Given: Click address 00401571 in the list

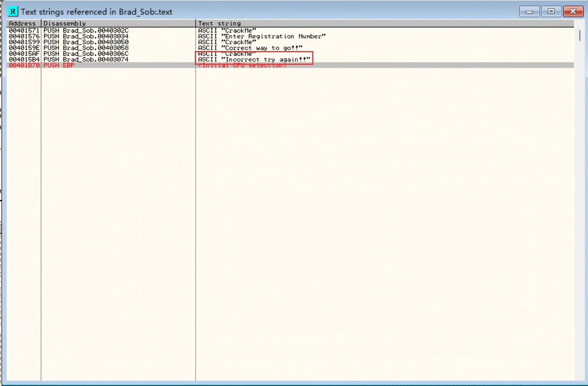Looking at the screenshot, I should pos(24,30).
